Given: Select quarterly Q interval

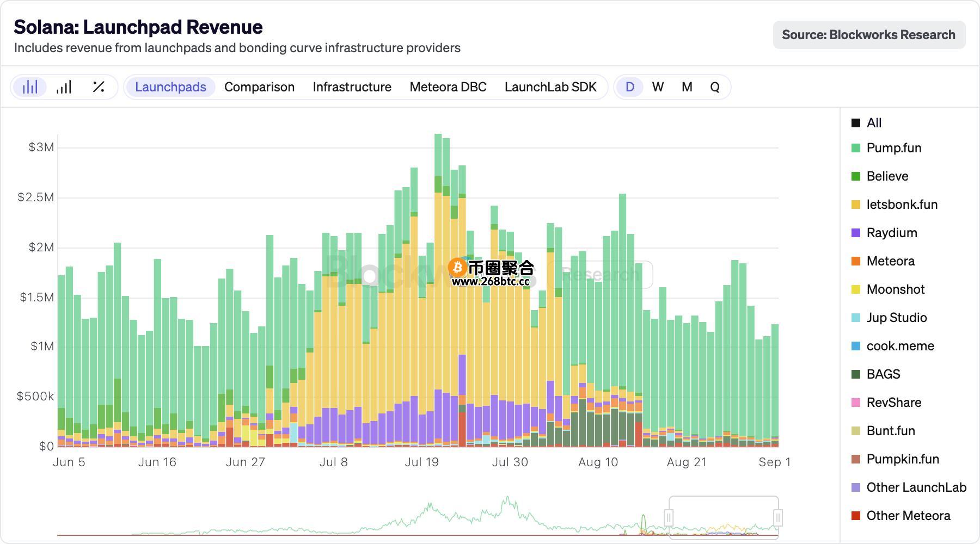Looking at the screenshot, I should [715, 87].
